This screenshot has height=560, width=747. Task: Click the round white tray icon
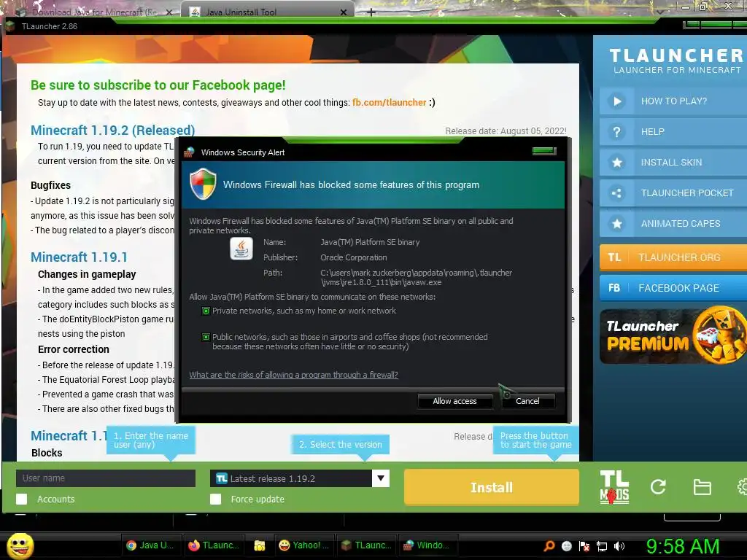566,545
